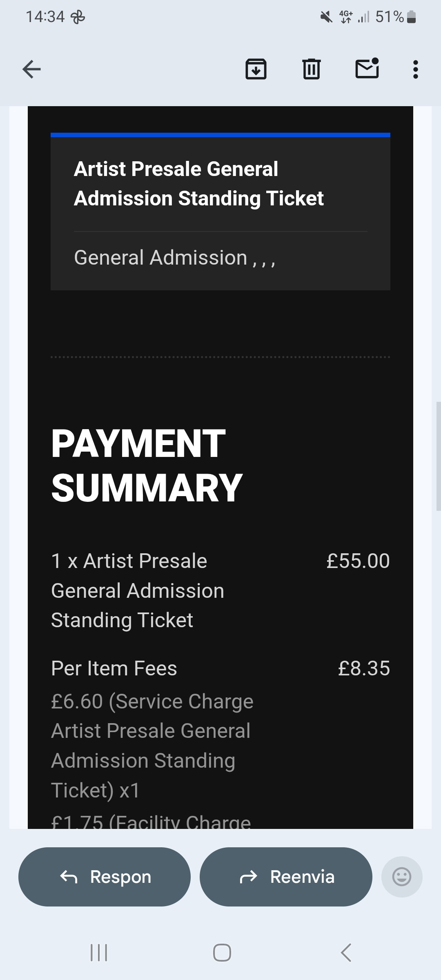Tap the emoji reaction smiley button
The image size is (441, 980).
click(x=401, y=877)
